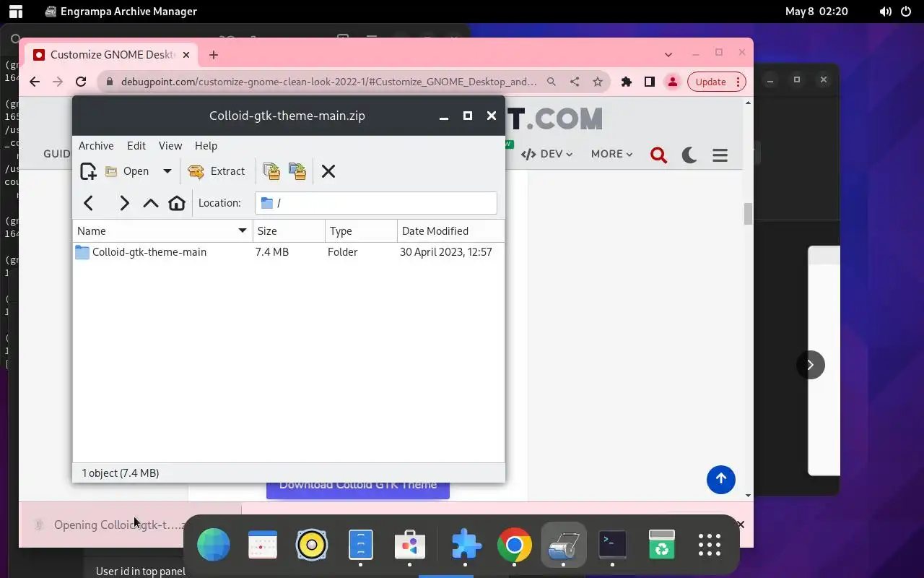Go forward in archive navigation
This screenshot has height=578, width=924.
124,203
